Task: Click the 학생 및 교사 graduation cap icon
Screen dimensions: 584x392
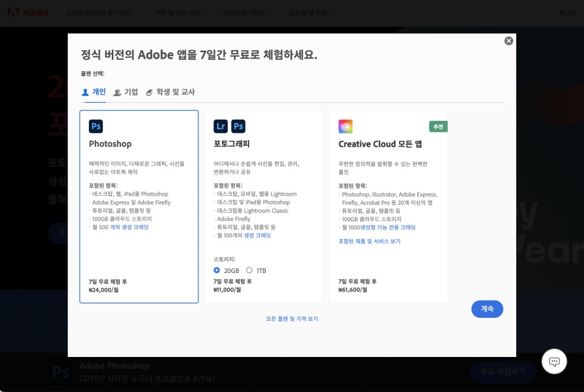Action: coord(149,92)
